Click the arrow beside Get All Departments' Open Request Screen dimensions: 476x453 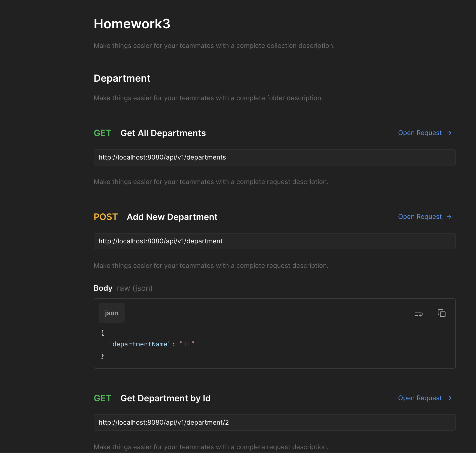point(449,133)
